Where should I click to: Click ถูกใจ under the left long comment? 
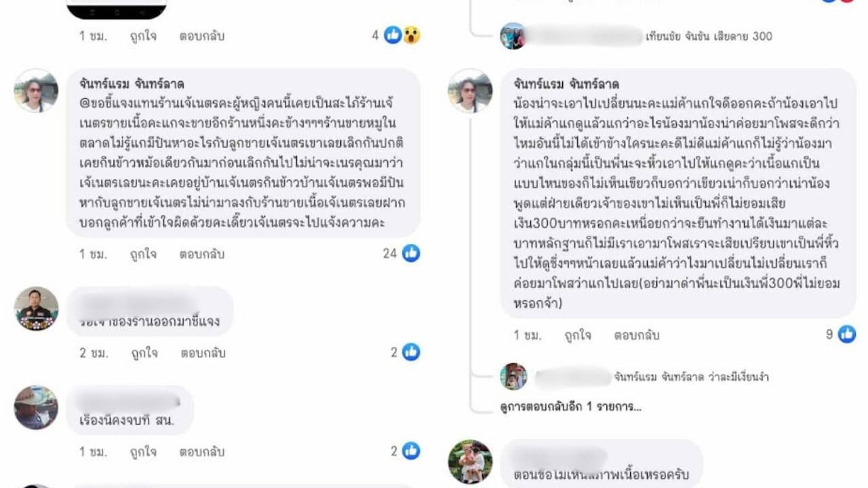tap(143, 254)
